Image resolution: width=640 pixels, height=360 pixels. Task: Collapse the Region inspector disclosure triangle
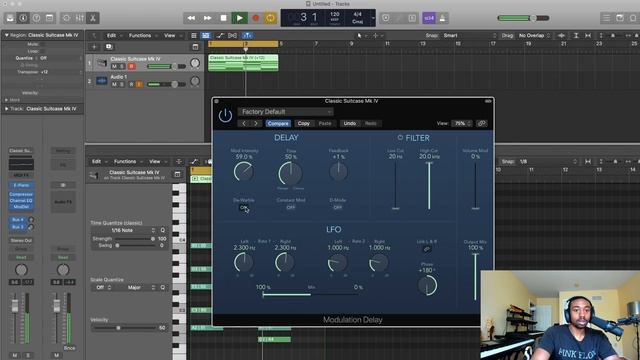7,36
